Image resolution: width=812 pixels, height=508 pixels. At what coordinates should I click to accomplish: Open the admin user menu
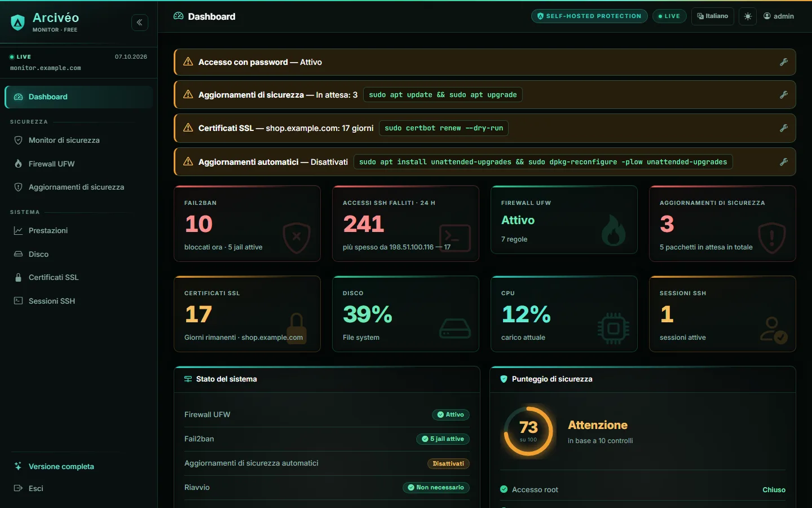click(779, 16)
